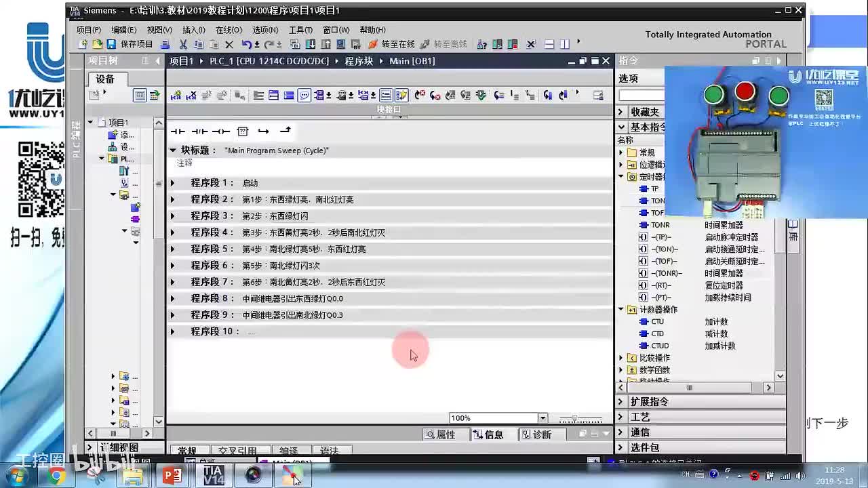Click the Undo arrow icon
This screenshot has width=868, height=488.
tap(246, 44)
